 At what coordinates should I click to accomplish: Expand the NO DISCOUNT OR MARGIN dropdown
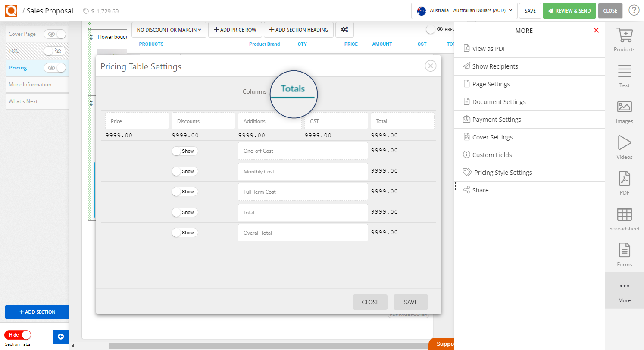click(x=169, y=29)
